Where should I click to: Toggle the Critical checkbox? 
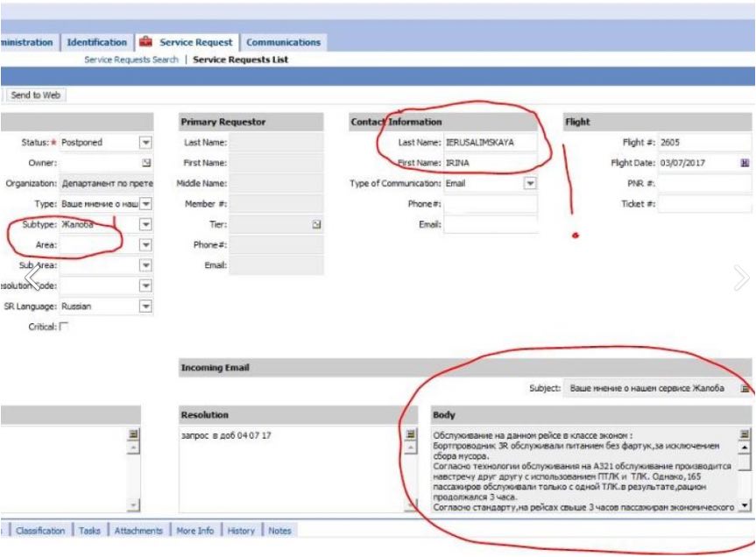[x=64, y=326]
